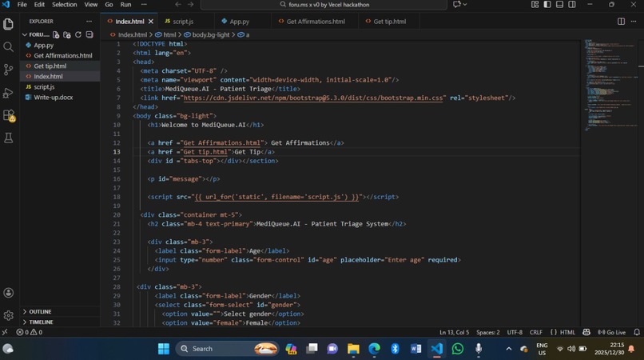This screenshot has height=360, width=644.
Task: Open Source Control view
Action: [x=8, y=70]
